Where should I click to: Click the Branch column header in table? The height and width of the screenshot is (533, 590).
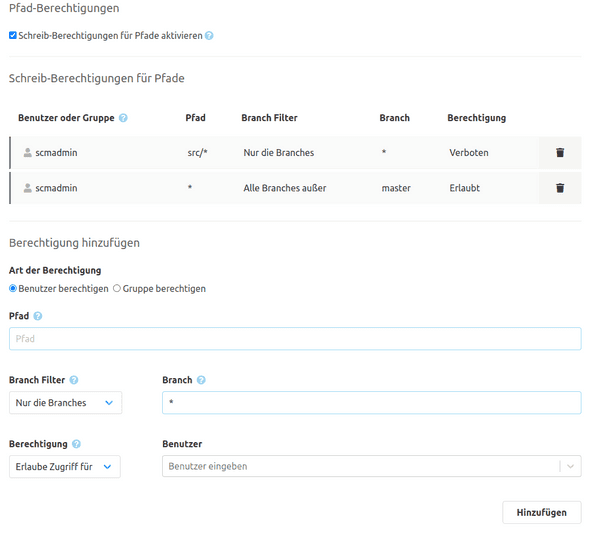click(394, 118)
